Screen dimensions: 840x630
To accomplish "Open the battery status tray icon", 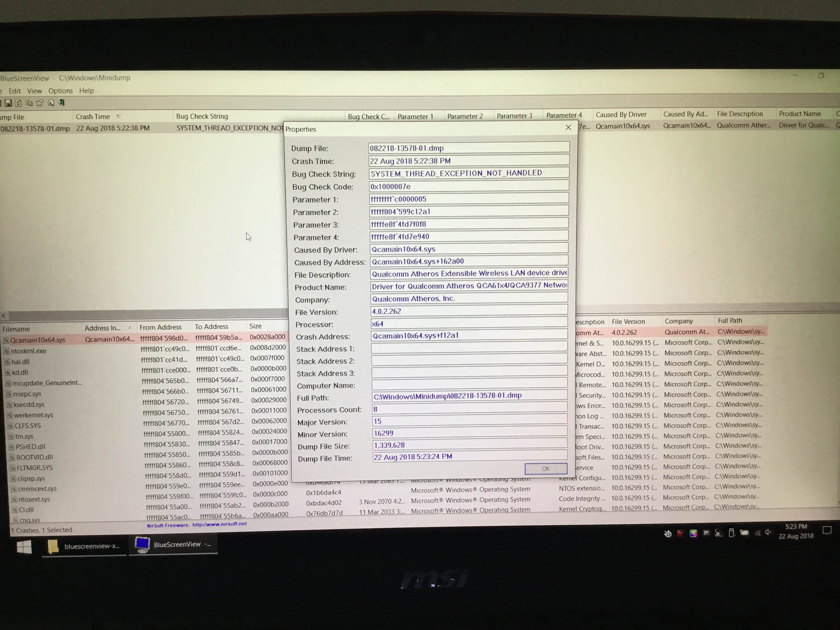I will point(744,532).
